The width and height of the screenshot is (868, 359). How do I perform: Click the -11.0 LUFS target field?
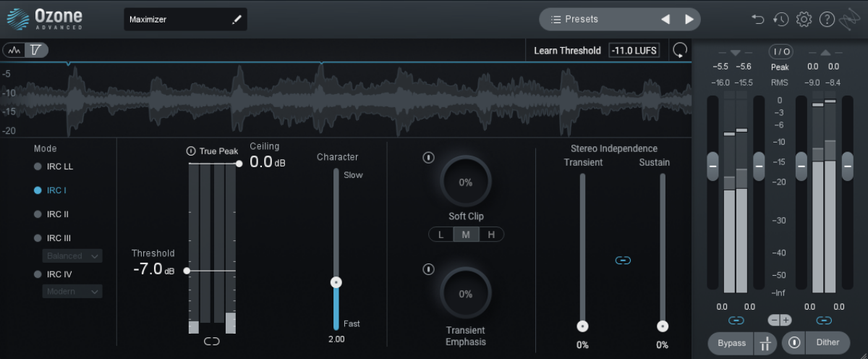pos(634,51)
